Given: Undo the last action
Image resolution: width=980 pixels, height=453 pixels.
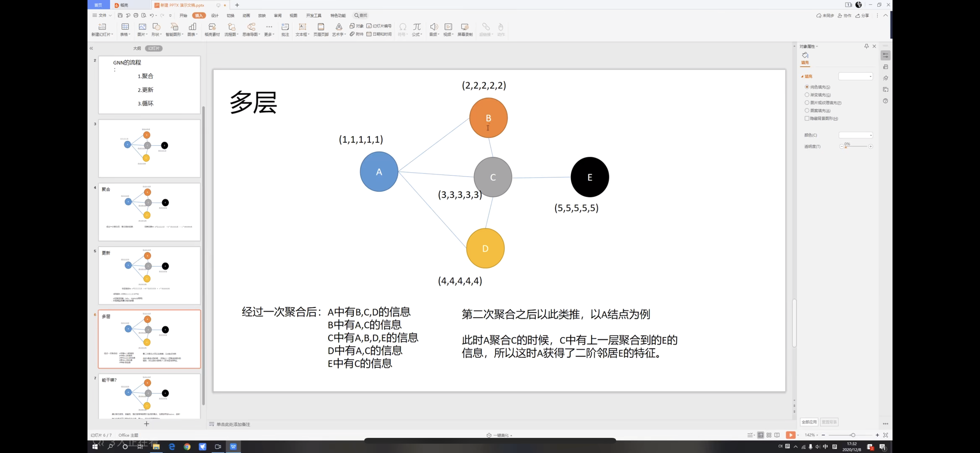Looking at the screenshot, I should click(152, 15).
